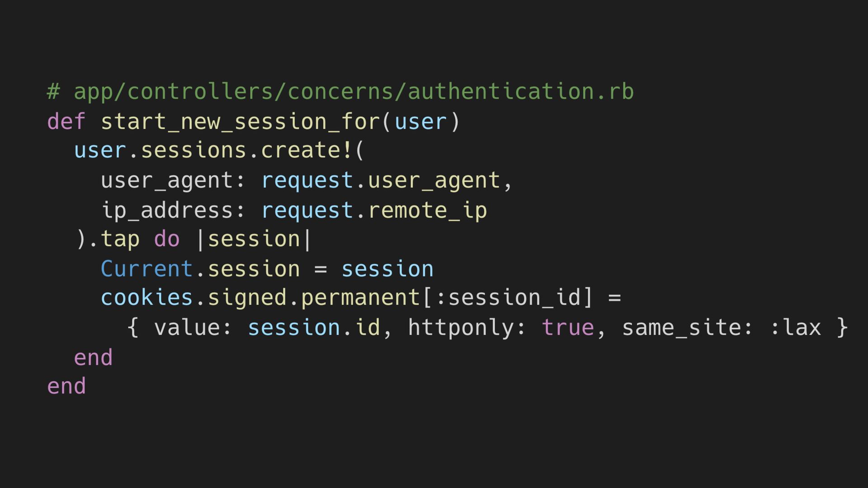Click the 'ip_address:' hash key
The image size is (868, 488).
pyautogui.click(x=173, y=210)
